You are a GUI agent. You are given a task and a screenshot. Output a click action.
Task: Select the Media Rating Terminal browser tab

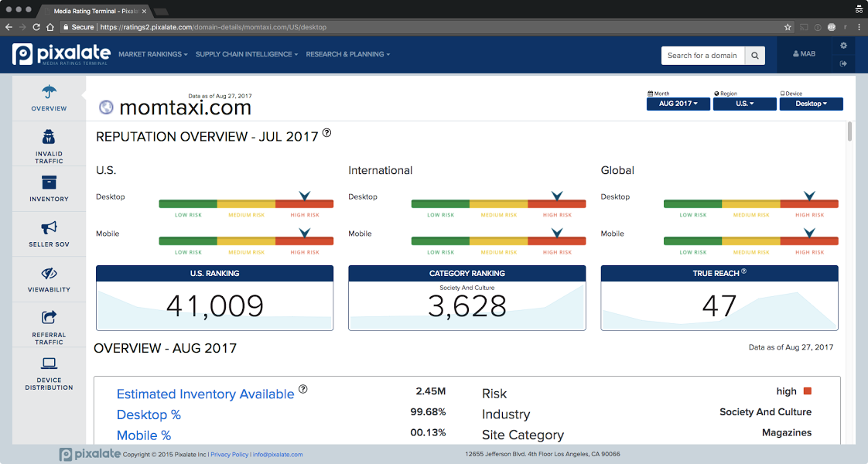click(95, 11)
